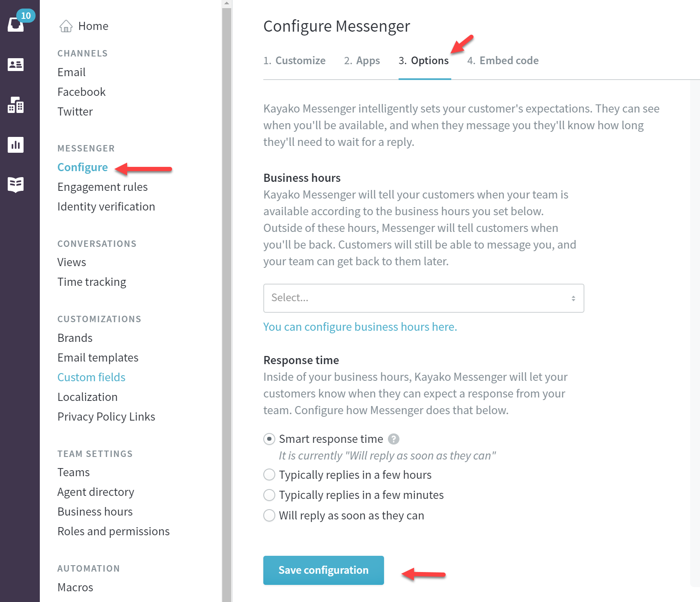Select Typically replies in a few minutes
The image size is (700, 602).
pos(269,495)
